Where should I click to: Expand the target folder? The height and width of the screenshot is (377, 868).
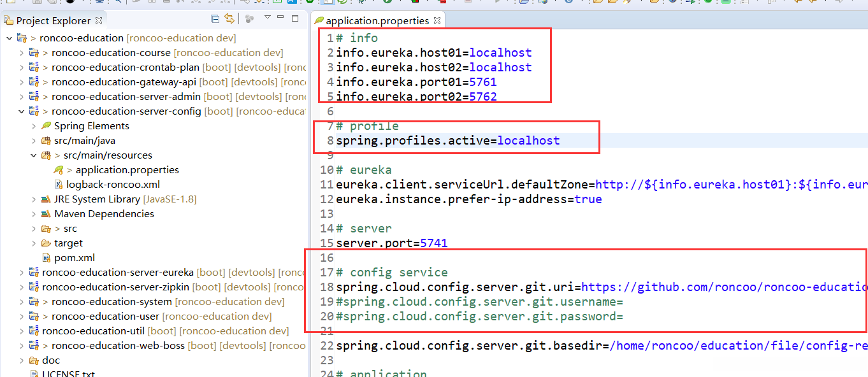[33, 243]
